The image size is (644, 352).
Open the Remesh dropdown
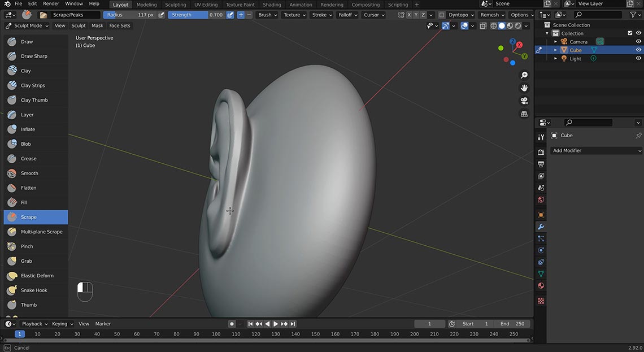pos(492,15)
